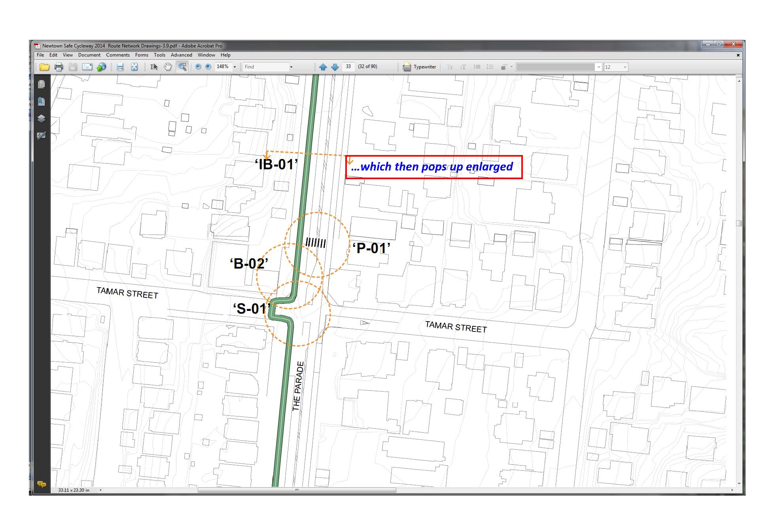The width and height of the screenshot is (759, 532).
Task: Click the Open file folder icon
Action: (44, 67)
